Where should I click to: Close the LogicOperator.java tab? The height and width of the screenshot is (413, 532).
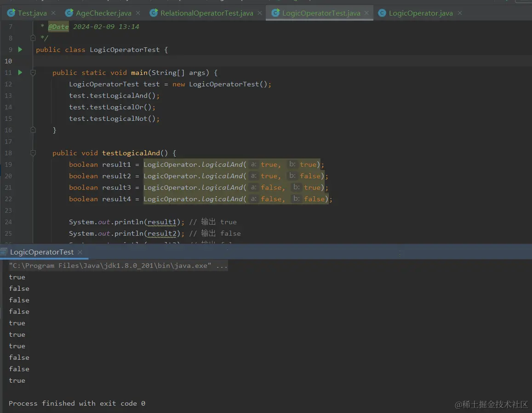pos(460,13)
